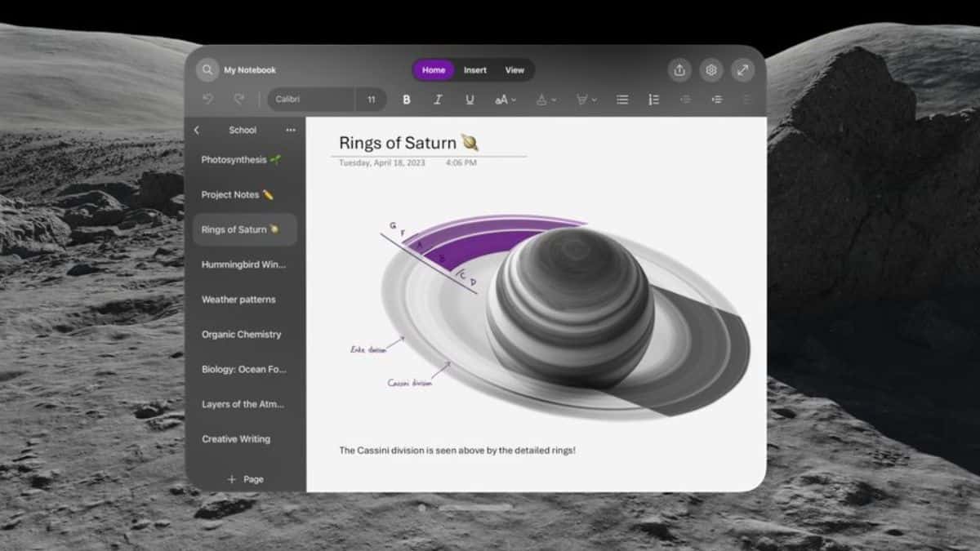
Task: Toggle italic formatting
Action: 438,100
